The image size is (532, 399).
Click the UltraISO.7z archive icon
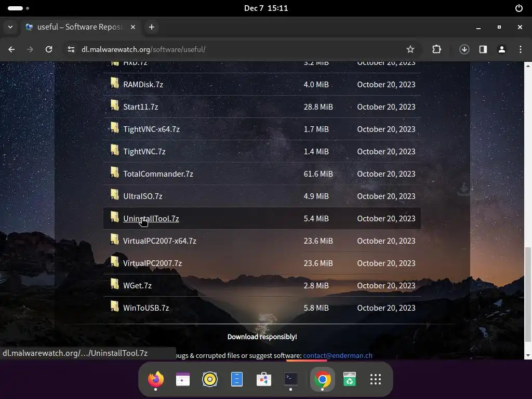[115, 195]
